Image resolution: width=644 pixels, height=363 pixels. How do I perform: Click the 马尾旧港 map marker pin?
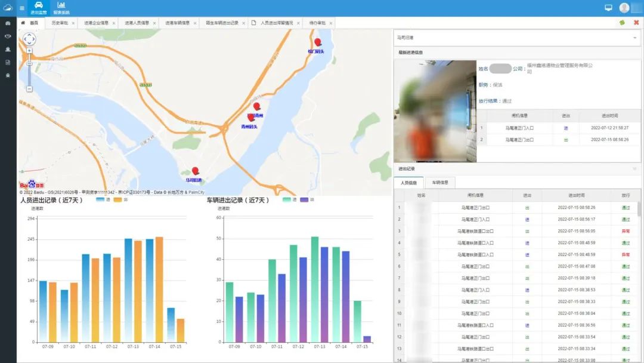pos(195,171)
